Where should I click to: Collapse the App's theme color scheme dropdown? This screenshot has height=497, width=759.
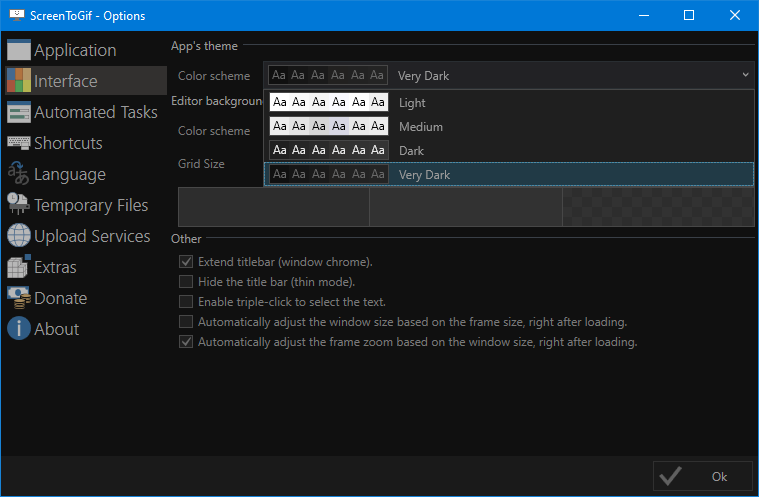click(509, 75)
